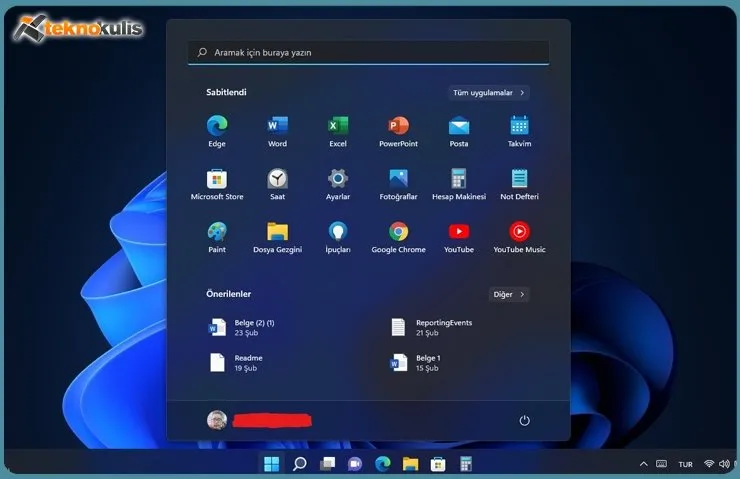
Task: Open the Fotoğraflar app
Action: tap(398, 184)
